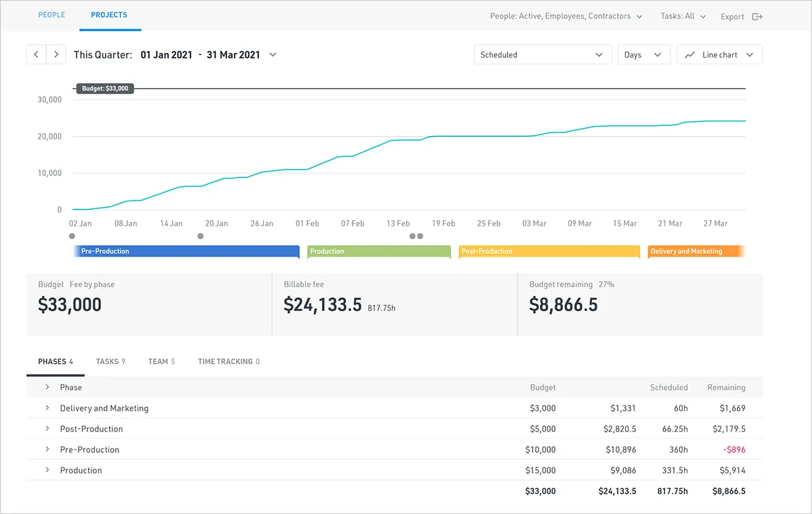Click the next period arrow button
The image size is (812, 514).
click(56, 55)
